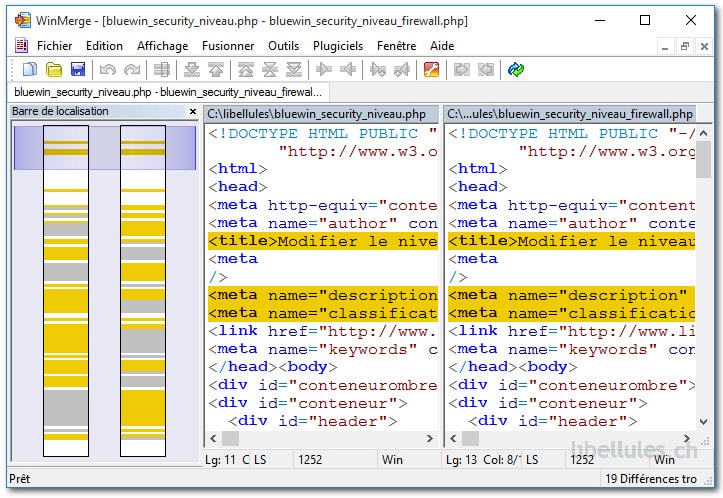
Task: Save files with the floppy disk icon
Action: 78,70
